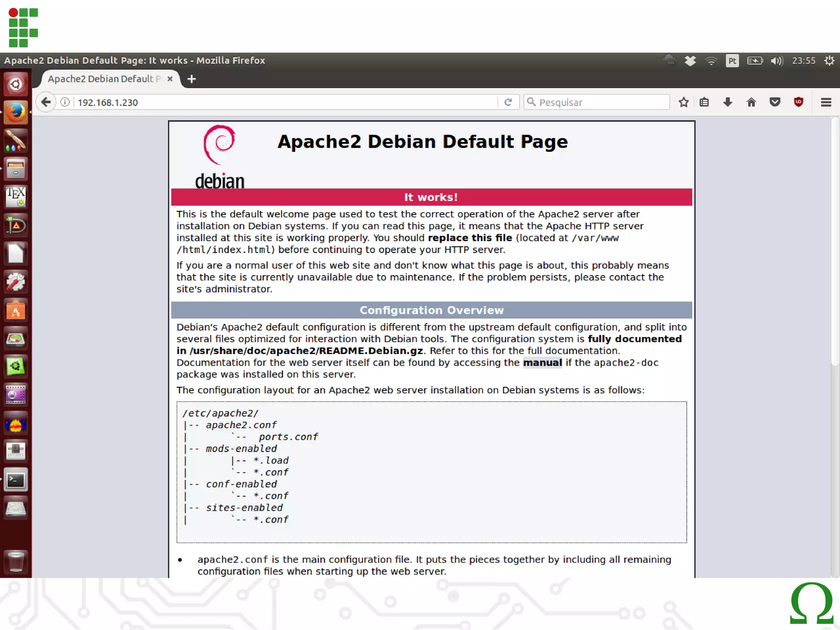Click the Firefox back arrow button
Screen dimensions: 840x630
[x=46, y=102]
